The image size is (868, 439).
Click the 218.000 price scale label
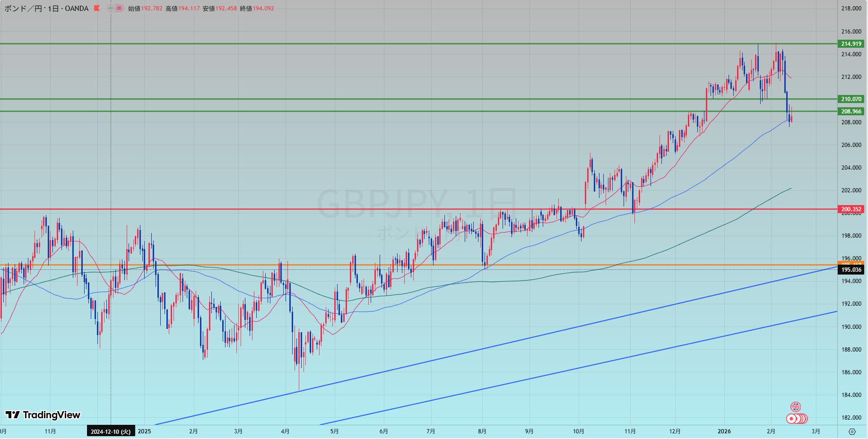[851, 9]
